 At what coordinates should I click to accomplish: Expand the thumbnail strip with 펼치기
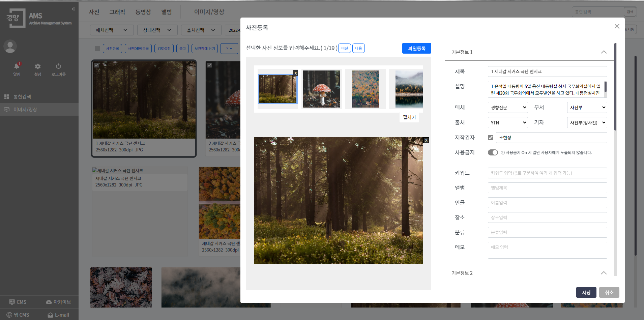tap(409, 117)
